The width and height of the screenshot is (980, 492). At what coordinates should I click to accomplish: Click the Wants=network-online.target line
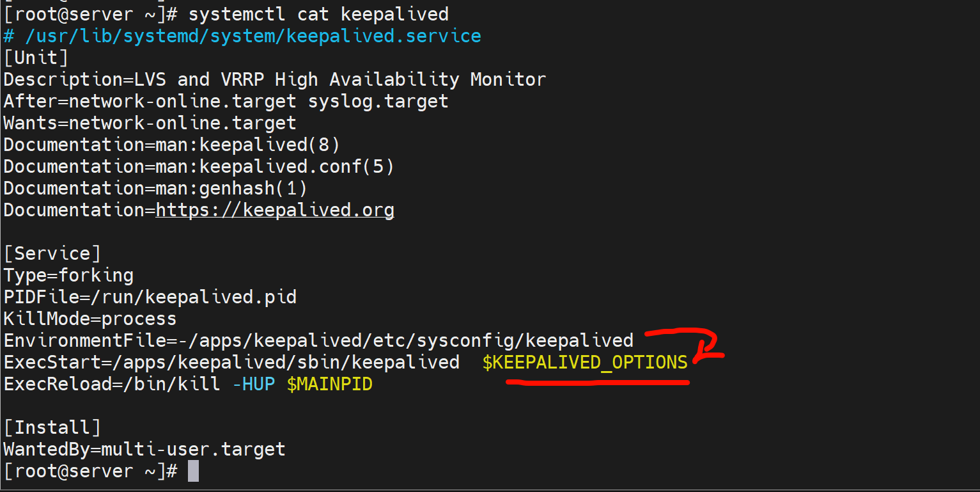point(150,123)
